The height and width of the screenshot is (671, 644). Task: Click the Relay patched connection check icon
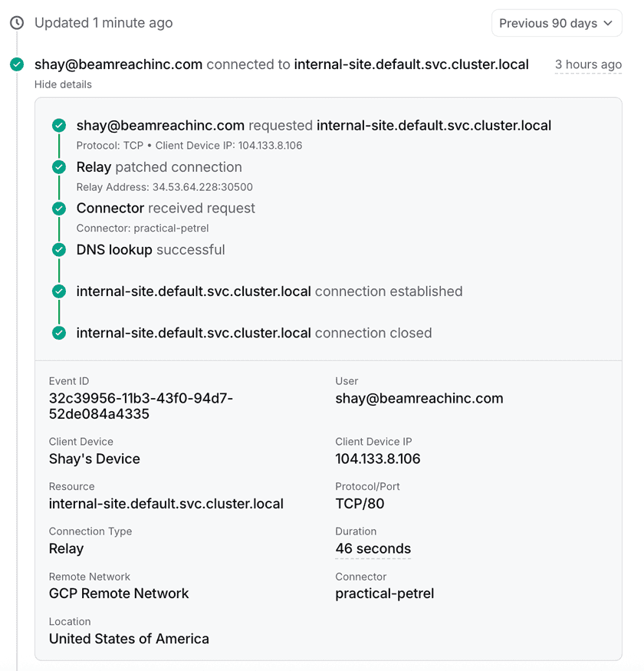coord(59,167)
